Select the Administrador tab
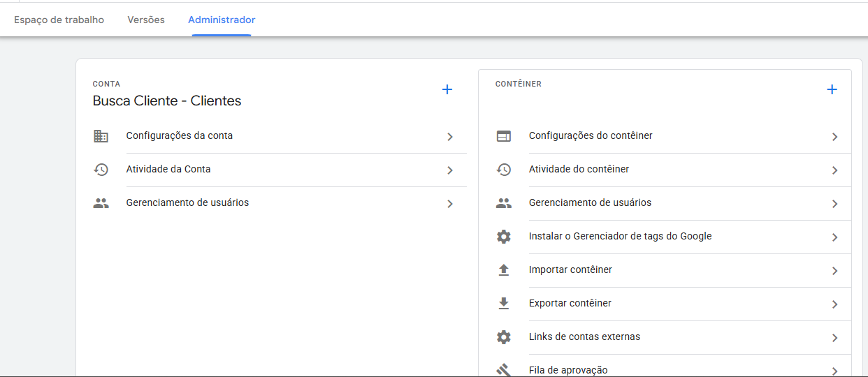Viewport: 868px width, 377px height. (222, 20)
